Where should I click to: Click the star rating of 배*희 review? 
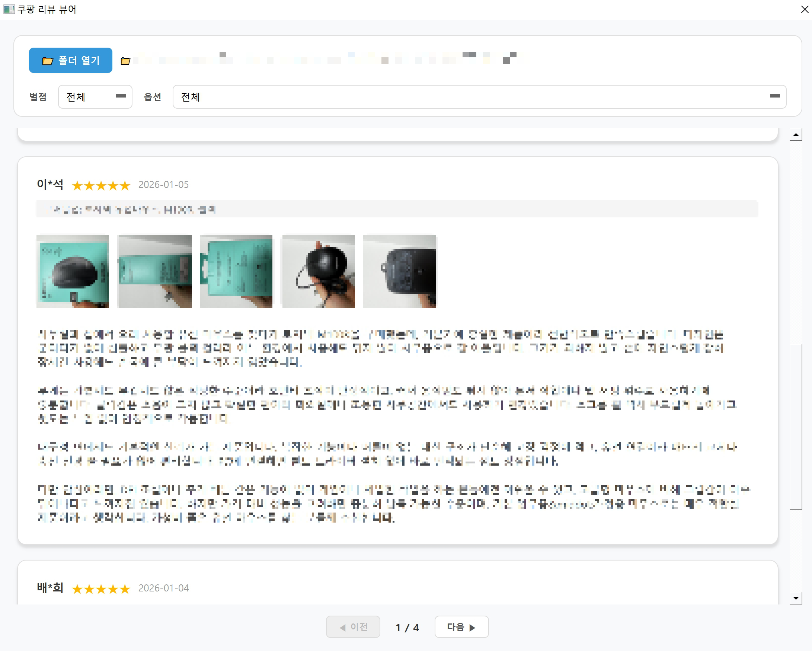click(101, 588)
